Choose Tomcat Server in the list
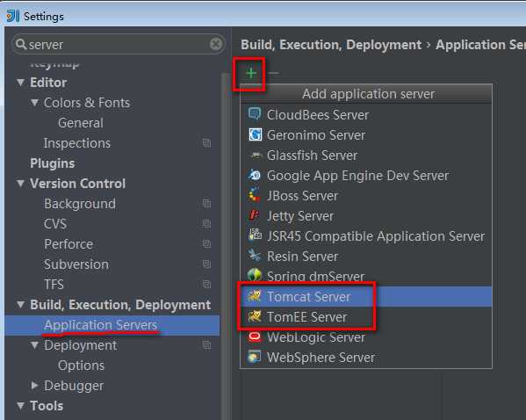Screen dimensions: 526x420 (x=366, y=296)
